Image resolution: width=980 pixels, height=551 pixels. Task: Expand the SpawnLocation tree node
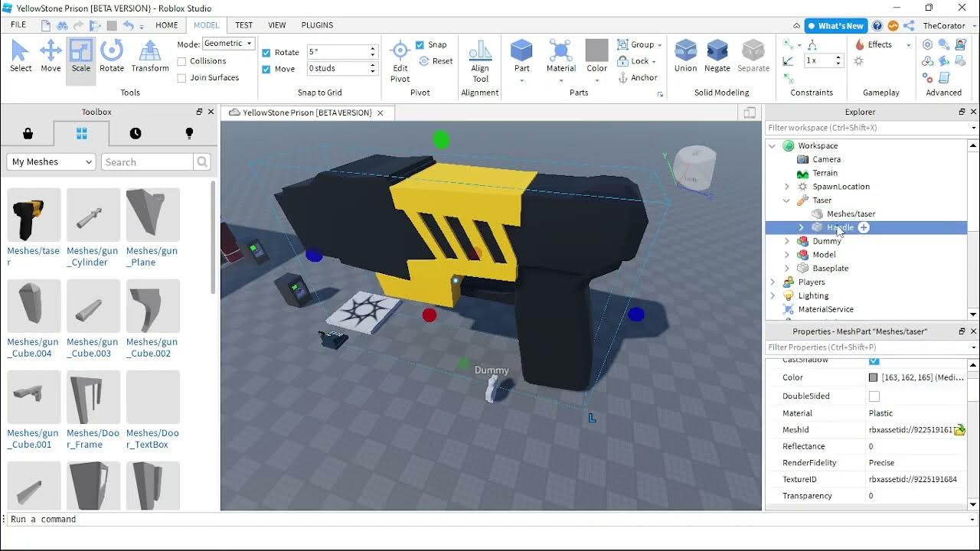(x=786, y=187)
